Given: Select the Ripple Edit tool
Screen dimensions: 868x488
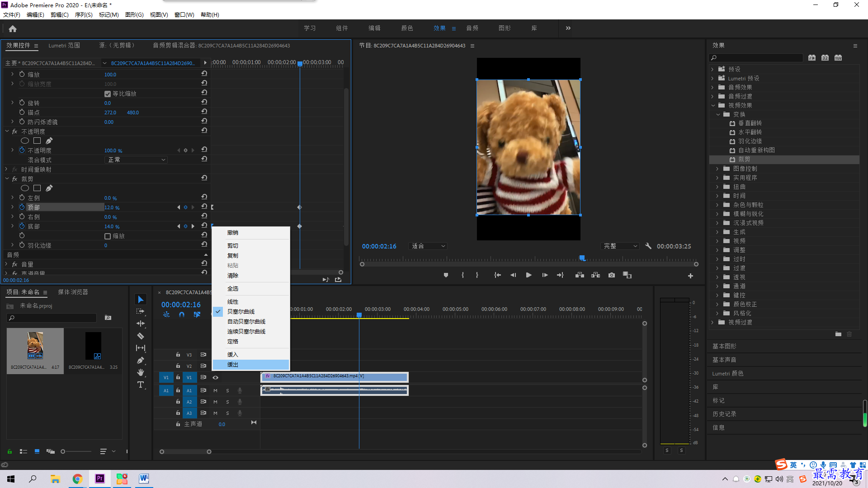Looking at the screenshot, I should pos(141,324).
